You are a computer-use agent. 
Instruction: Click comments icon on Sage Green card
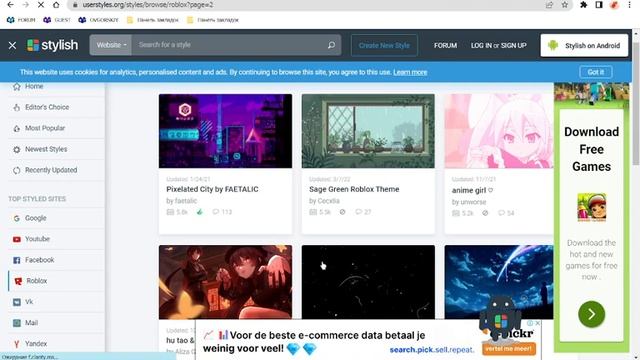[359, 212]
